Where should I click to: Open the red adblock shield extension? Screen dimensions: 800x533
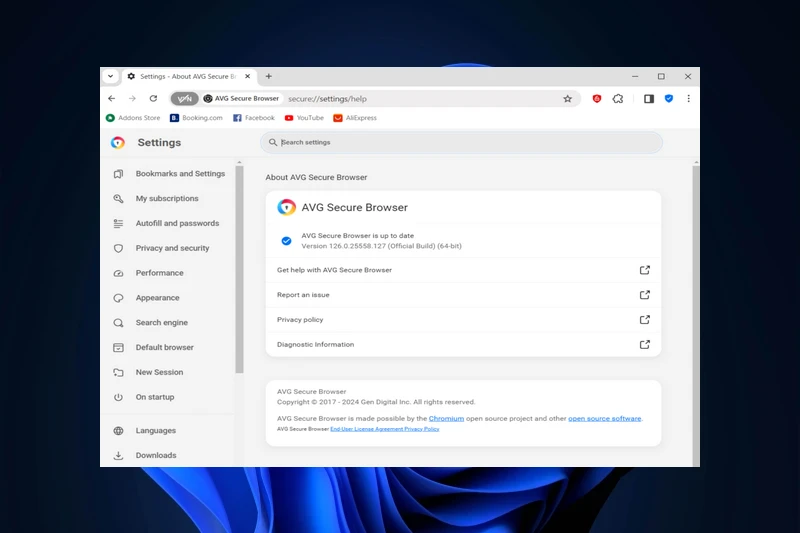pos(596,98)
